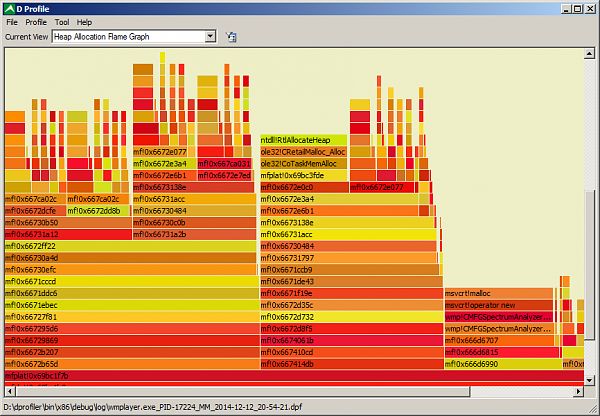Select the mf!0x66730b50 frame
This screenshot has width=600, height=416.
tap(68, 223)
